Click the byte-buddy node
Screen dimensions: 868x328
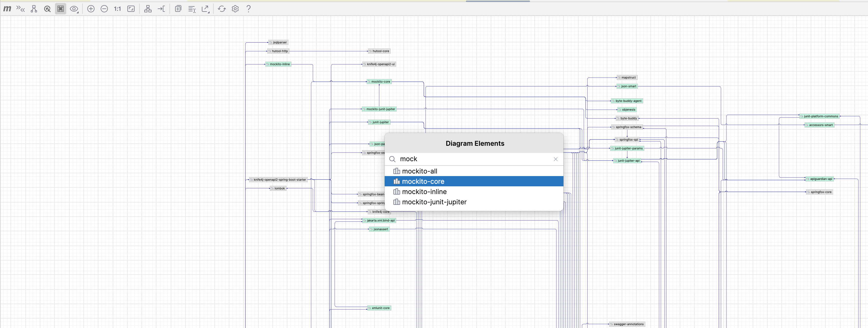[x=627, y=118]
